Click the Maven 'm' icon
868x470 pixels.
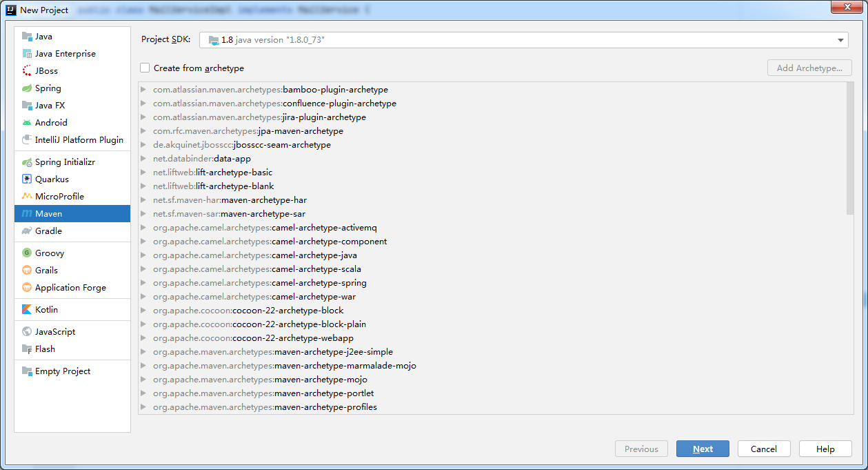tap(27, 214)
